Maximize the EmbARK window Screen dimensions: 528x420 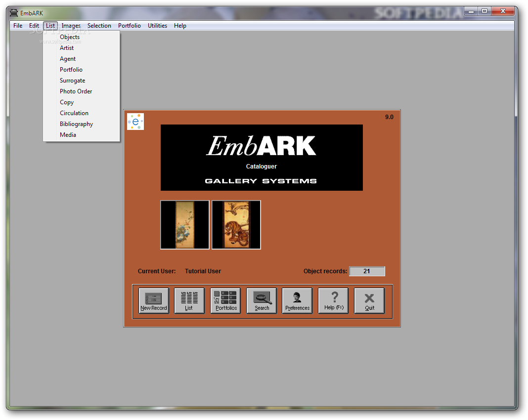click(x=484, y=11)
